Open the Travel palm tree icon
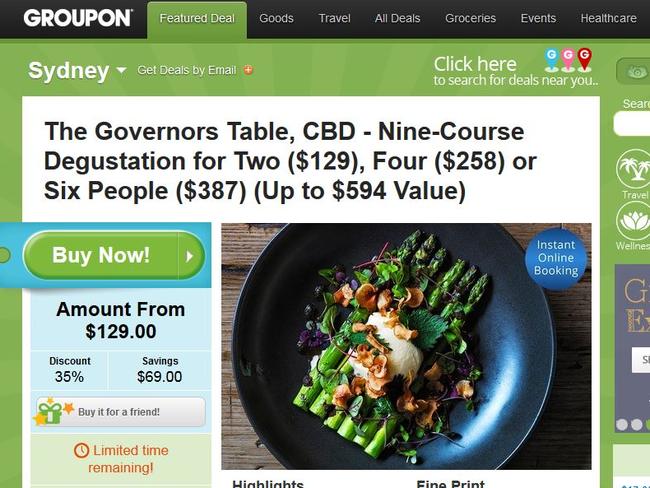The height and width of the screenshot is (488, 650). 633,169
